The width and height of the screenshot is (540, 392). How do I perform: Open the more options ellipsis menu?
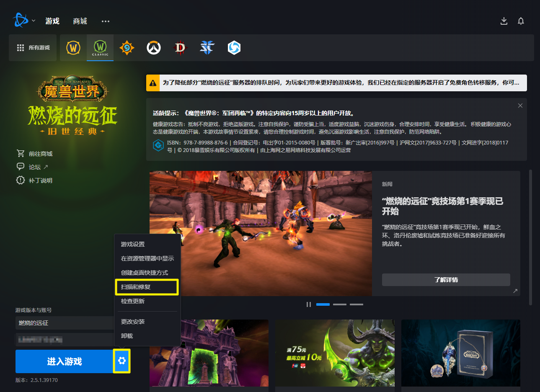pyautogui.click(x=106, y=21)
